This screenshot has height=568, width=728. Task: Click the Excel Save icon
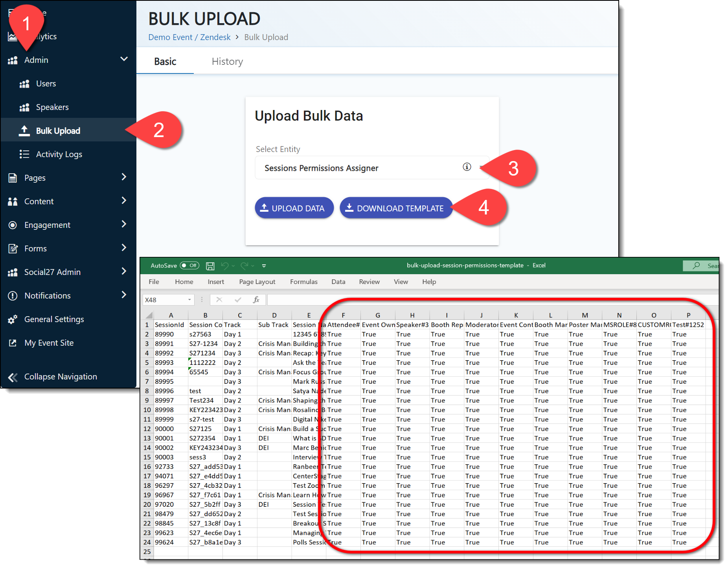[x=210, y=266]
